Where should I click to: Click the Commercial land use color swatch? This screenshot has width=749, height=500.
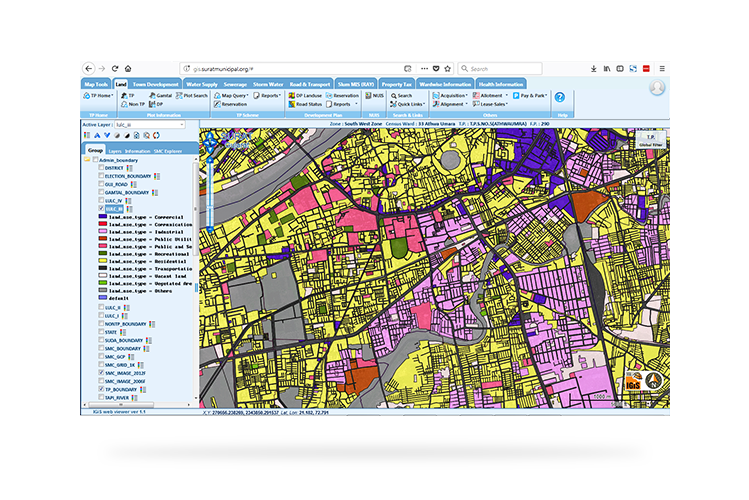103,217
